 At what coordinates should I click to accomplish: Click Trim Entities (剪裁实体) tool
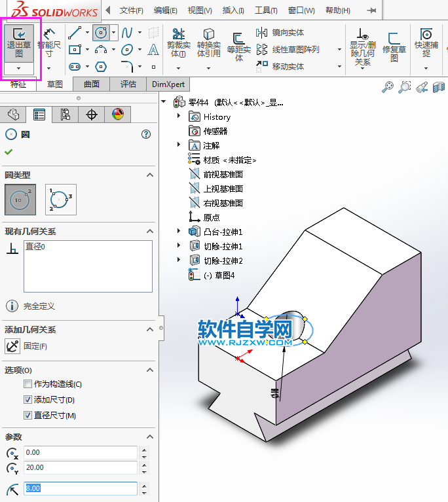(179, 43)
